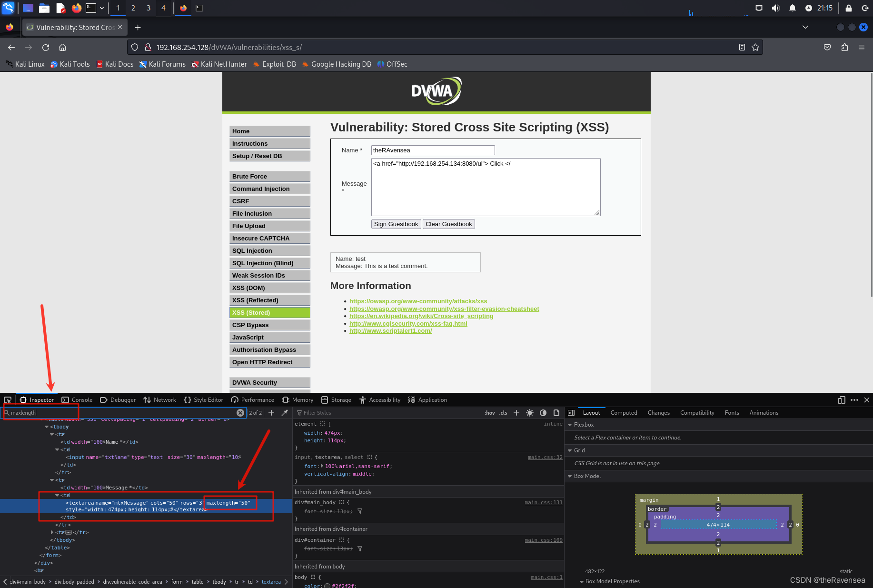Open notifications bell in system tray

tap(793, 8)
